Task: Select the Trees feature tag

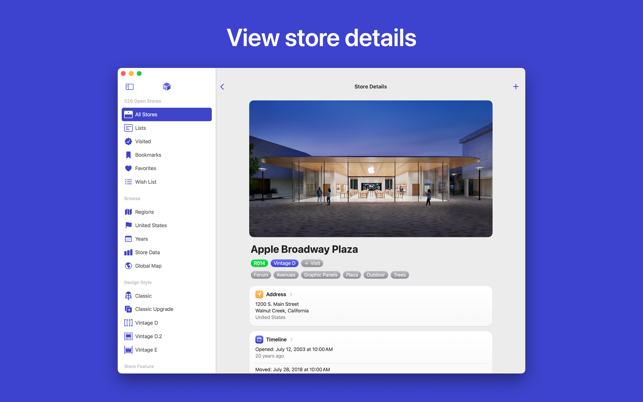Action: (400, 275)
